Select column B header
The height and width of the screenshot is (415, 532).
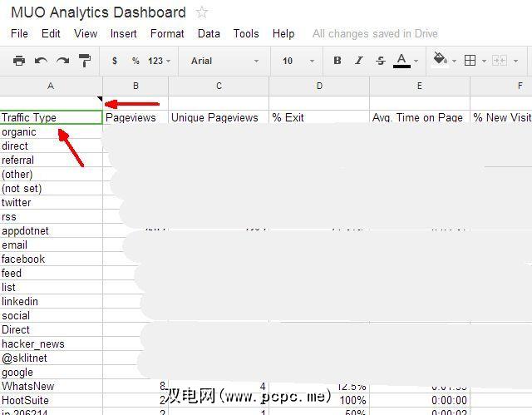(135, 86)
